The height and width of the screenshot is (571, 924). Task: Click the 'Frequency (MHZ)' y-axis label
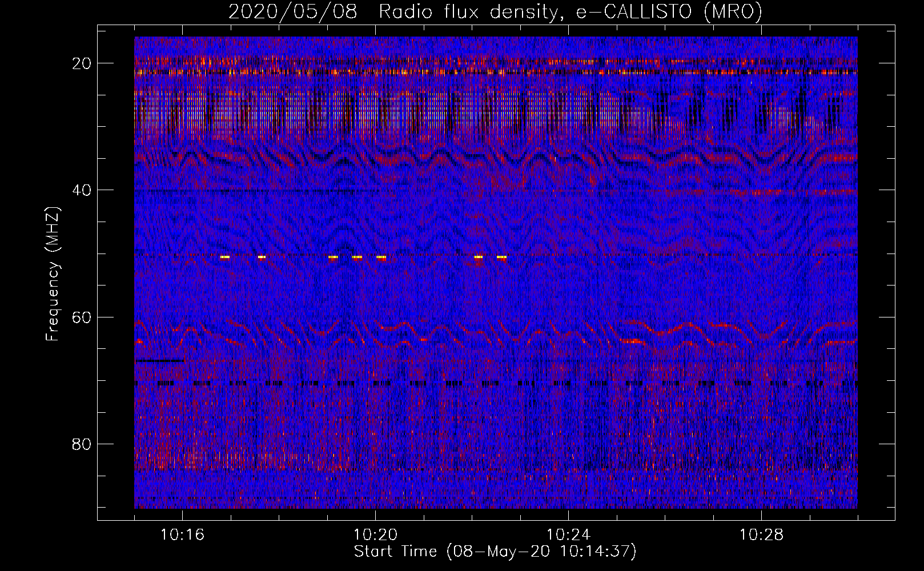pyautogui.click(x=53, y=274)
